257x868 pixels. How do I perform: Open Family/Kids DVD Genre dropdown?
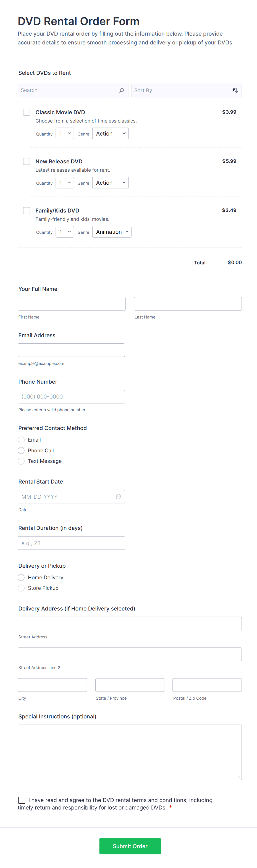112,232
